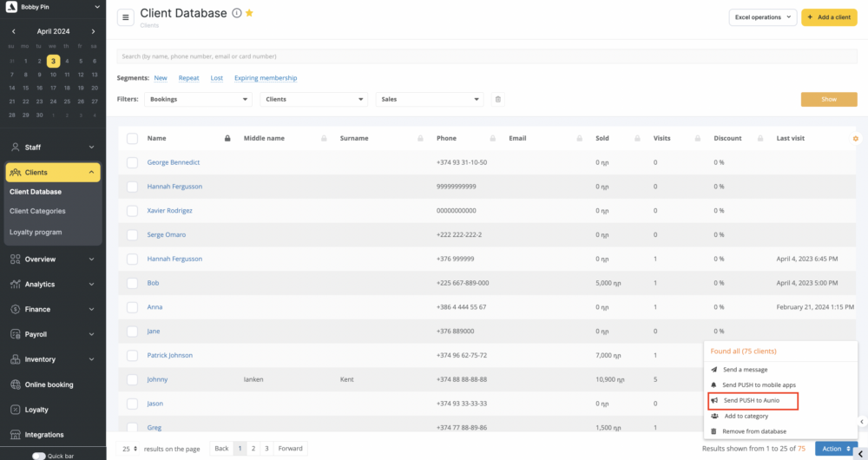
Task: Toggle the Quick bar switch
Action: coord(39,456)
